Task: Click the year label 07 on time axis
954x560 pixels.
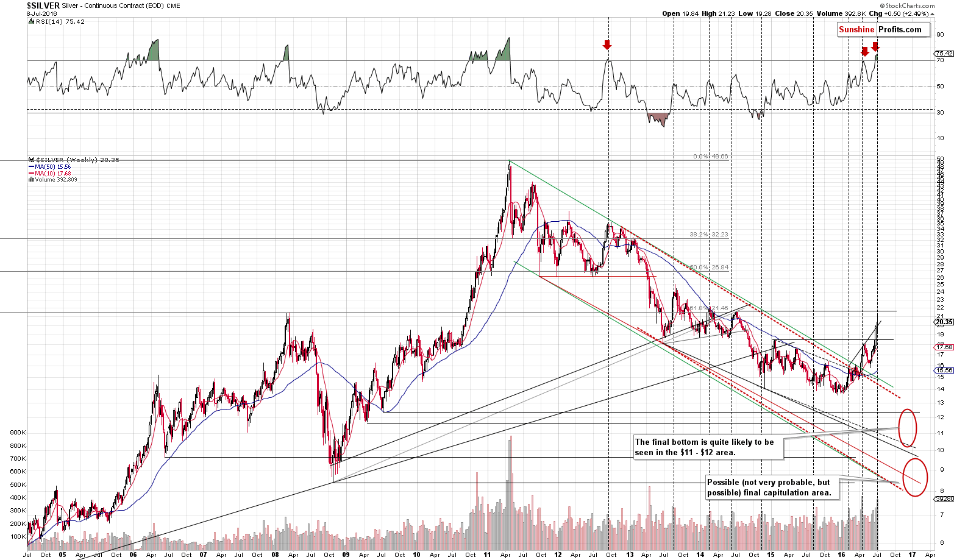Action: coord(204,555)
